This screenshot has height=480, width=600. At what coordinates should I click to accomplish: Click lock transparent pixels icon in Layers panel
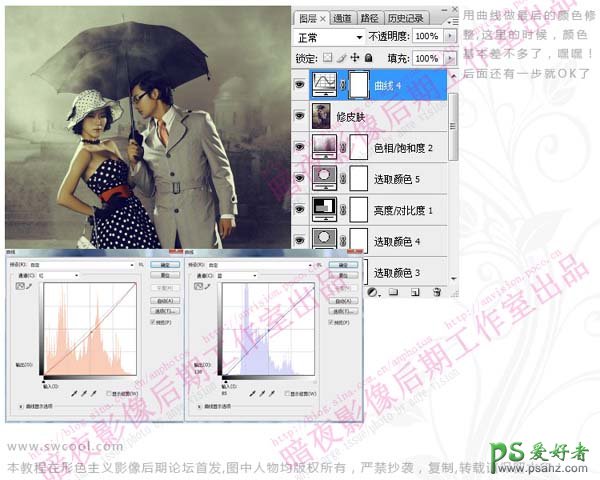(327, 57)
